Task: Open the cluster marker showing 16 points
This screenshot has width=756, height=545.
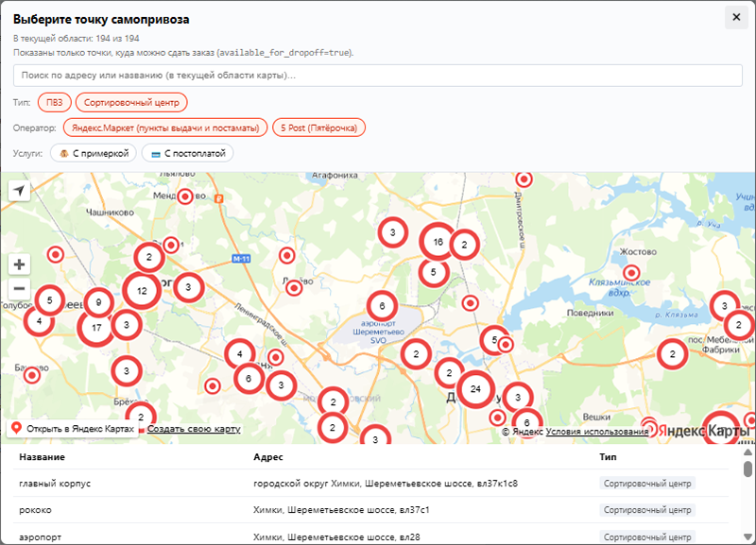Action: (438, 242)
